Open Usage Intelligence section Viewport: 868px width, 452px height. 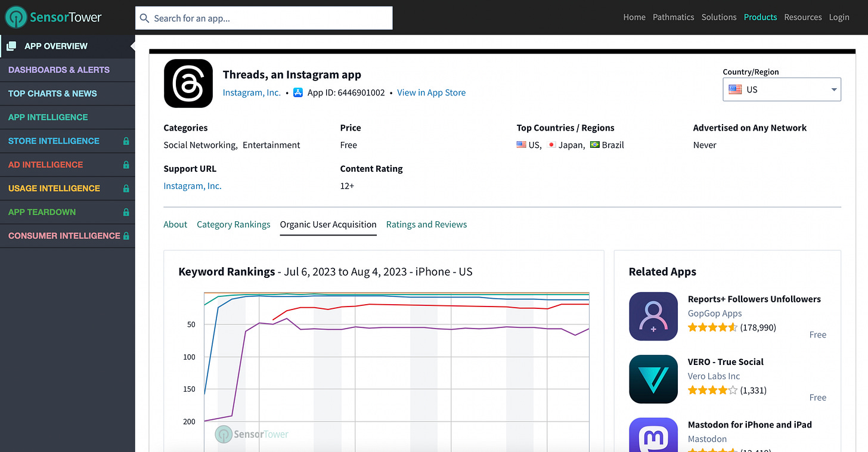click(67, 188)
